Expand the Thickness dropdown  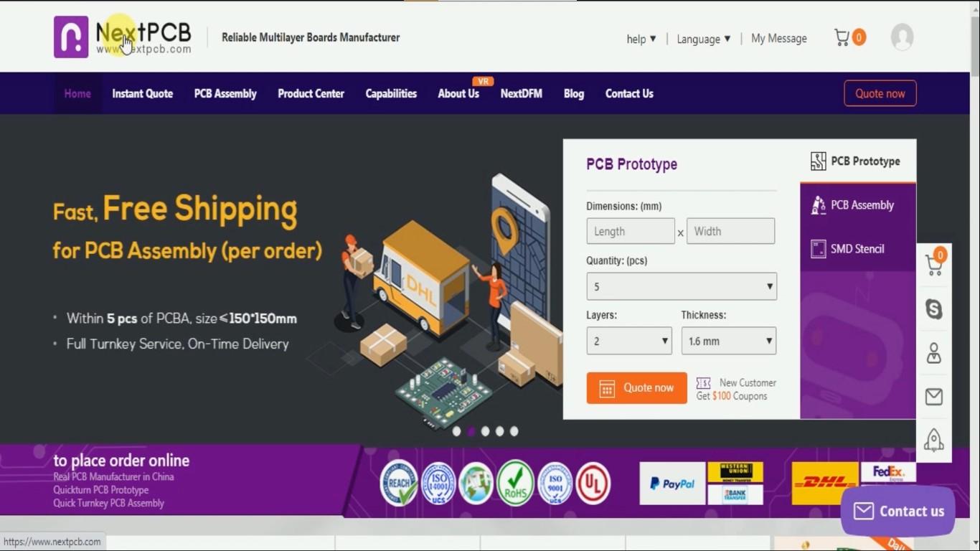[729, 341]
